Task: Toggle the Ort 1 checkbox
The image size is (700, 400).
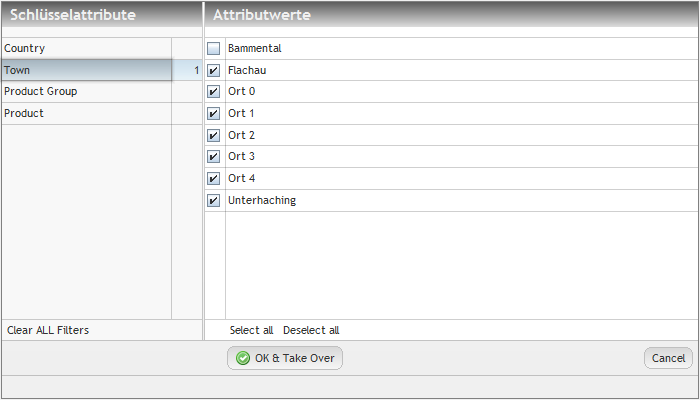Action: 214,113
